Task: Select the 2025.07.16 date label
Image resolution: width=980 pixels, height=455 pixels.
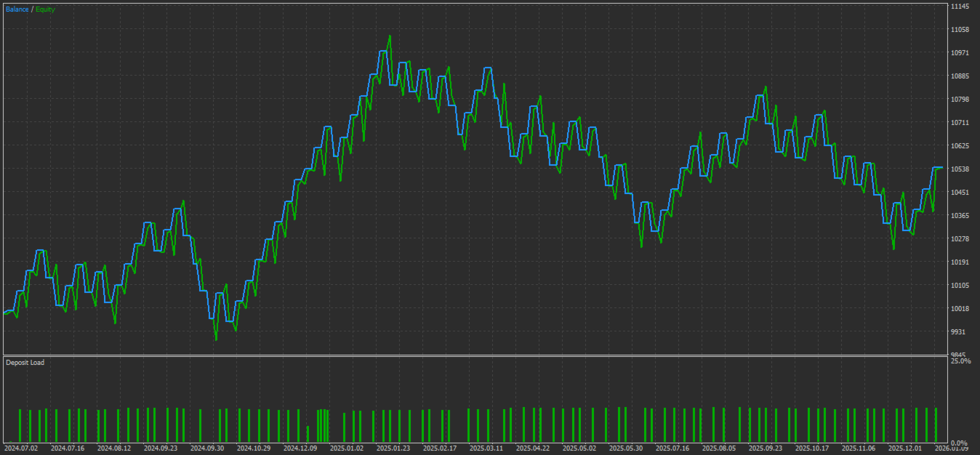Action: tap(672, 448)
